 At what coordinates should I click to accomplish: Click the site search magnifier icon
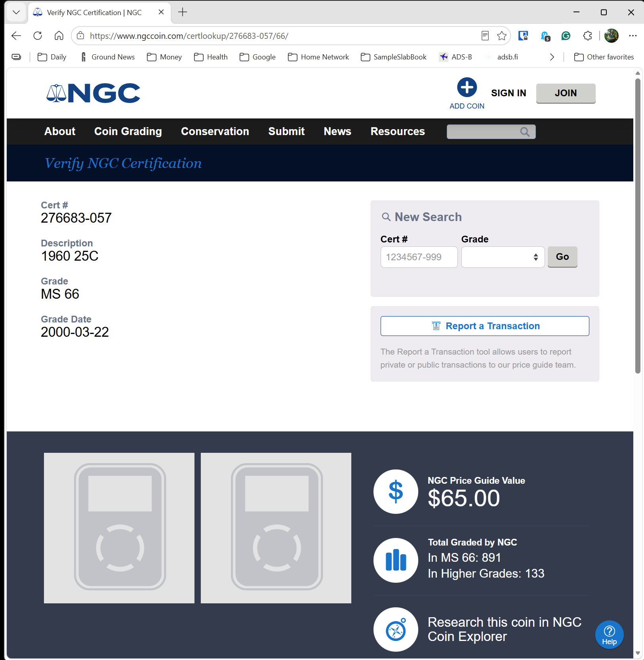(525, 132)
